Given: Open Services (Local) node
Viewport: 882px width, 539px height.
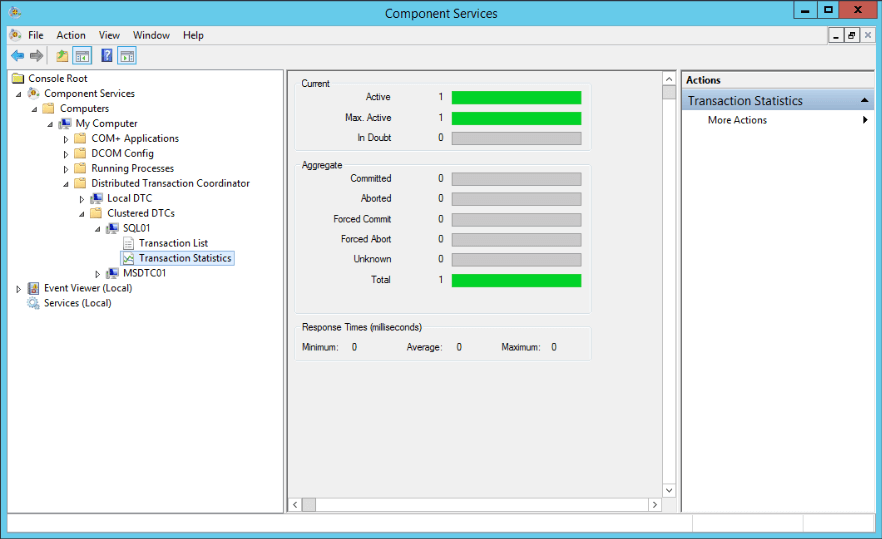Looking at the screenshot, I should pyautogui.click(x=77, y=303).
